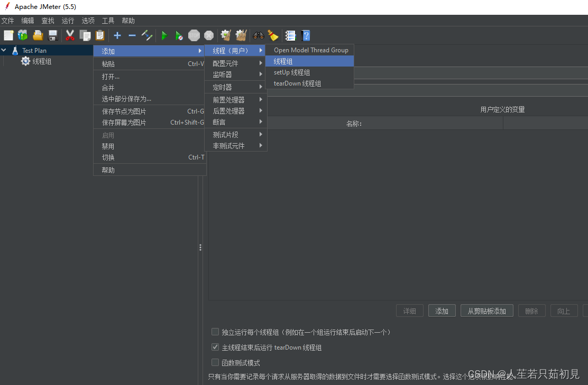
Task: Click the Reset search broom icon
Action: click(x=273, y=35)
